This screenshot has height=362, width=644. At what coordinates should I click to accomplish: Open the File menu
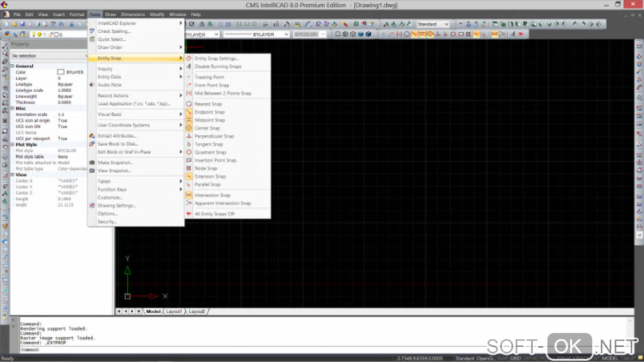point(17,15)
